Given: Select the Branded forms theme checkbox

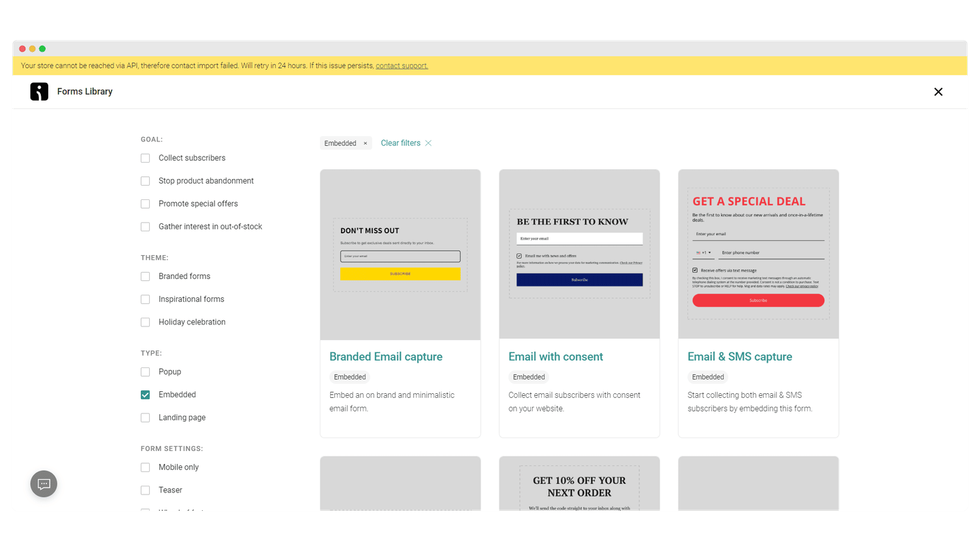Looking at the screenshot, I should point(145,276).
